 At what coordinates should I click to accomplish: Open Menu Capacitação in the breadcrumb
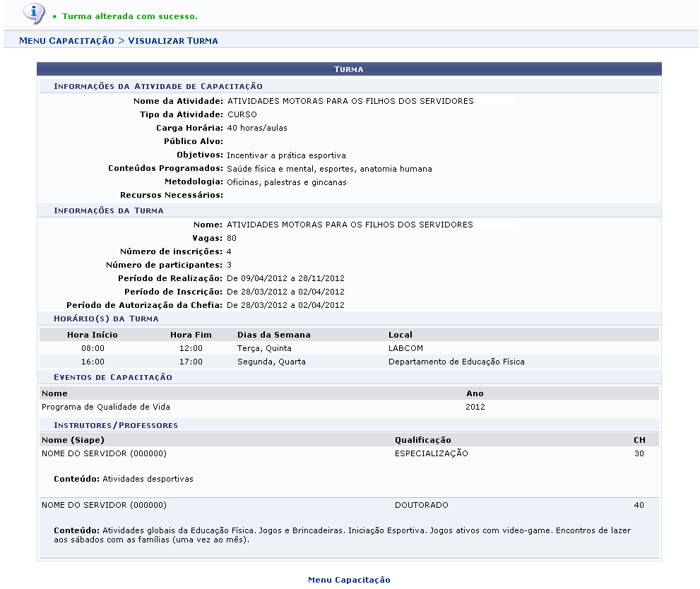click(x=66, y=41)
